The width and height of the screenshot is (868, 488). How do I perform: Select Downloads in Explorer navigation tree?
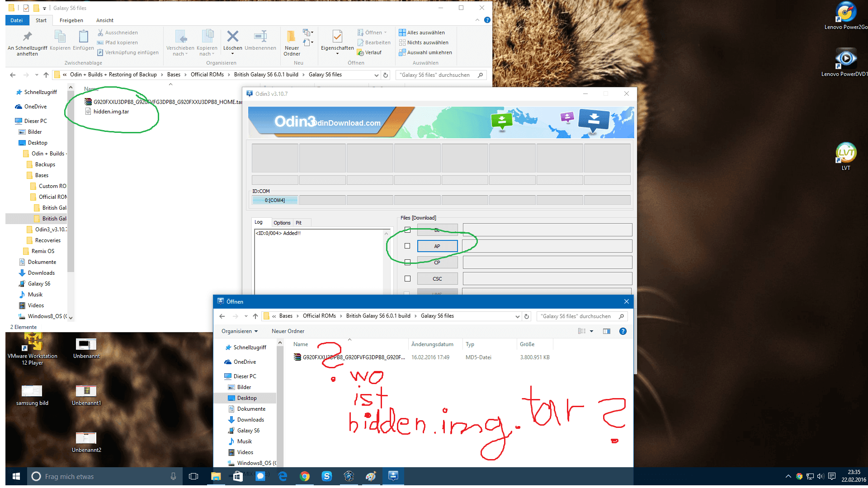tap(41, 273)
